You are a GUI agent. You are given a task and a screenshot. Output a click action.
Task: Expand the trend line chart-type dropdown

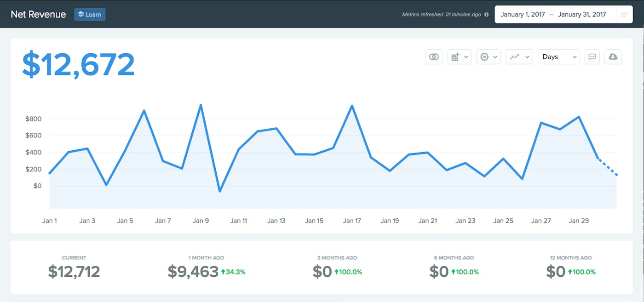pos(519,57)
